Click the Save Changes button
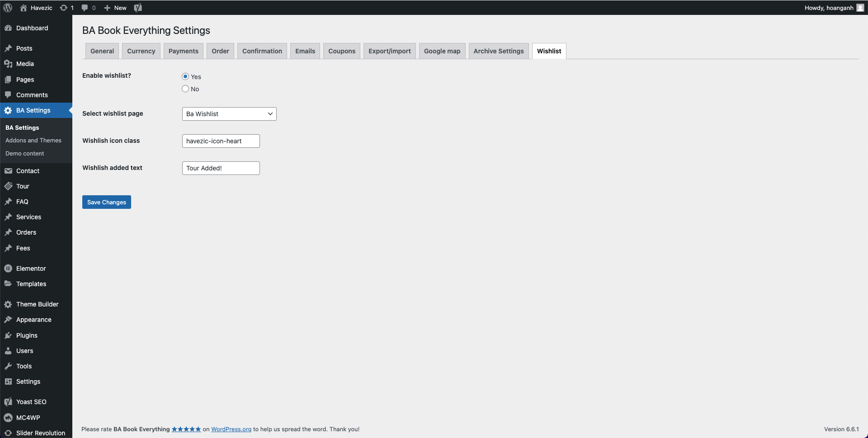Viewport: 868px width, 438px height. coord(107,202)
